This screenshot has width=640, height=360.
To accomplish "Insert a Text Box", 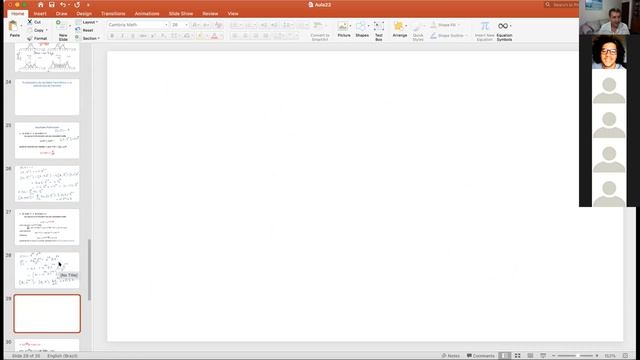I will click(379, 31).
